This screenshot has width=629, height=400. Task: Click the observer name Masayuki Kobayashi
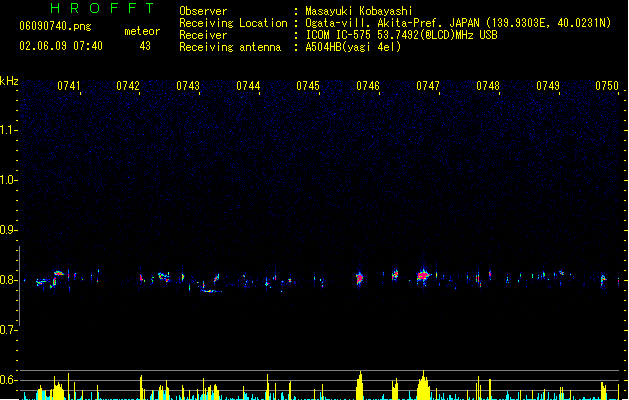click(x=359, y=11)
